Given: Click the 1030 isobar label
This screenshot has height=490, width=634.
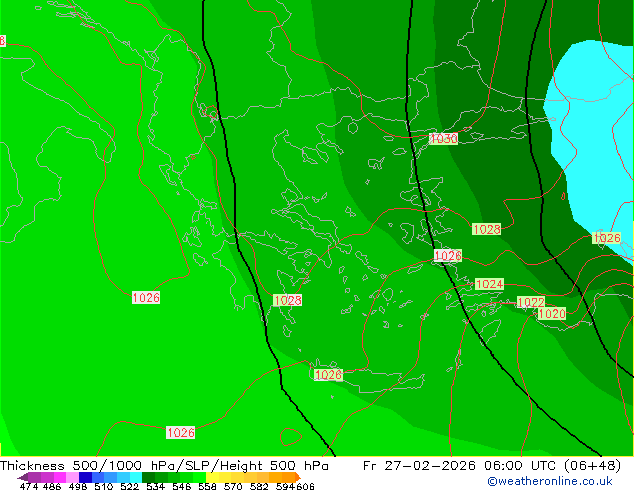Looking at the screenshot, I should pyautogui.click(x=444, y=139).
